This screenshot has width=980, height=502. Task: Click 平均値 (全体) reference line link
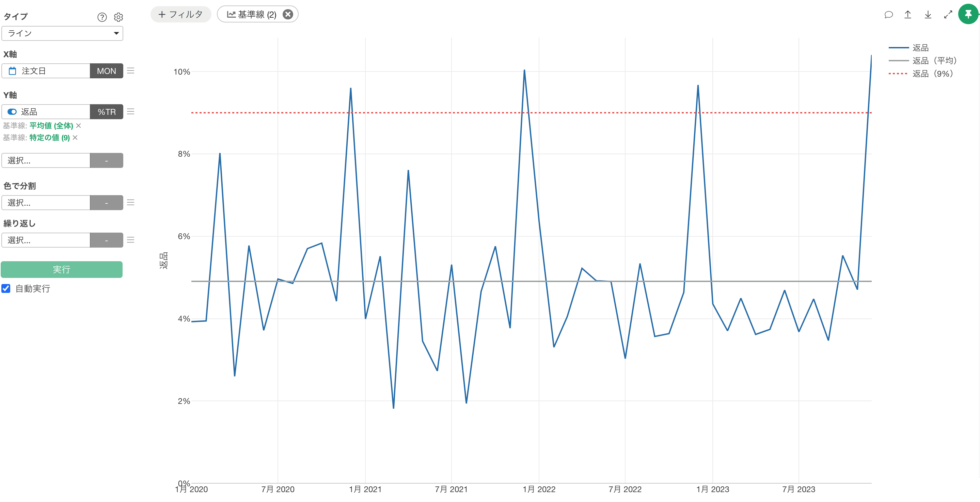51,126
